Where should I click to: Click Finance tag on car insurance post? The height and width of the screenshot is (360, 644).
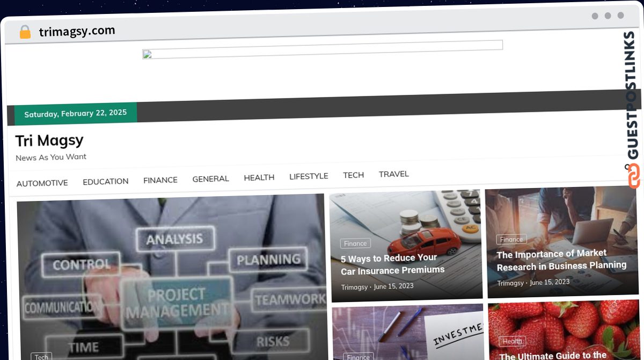coord(355,243)
